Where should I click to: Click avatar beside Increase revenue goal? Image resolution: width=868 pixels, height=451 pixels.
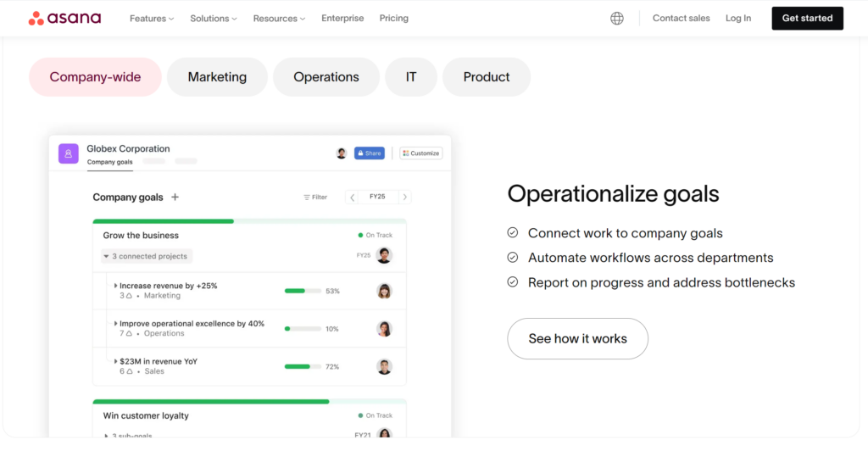[384, 291]
